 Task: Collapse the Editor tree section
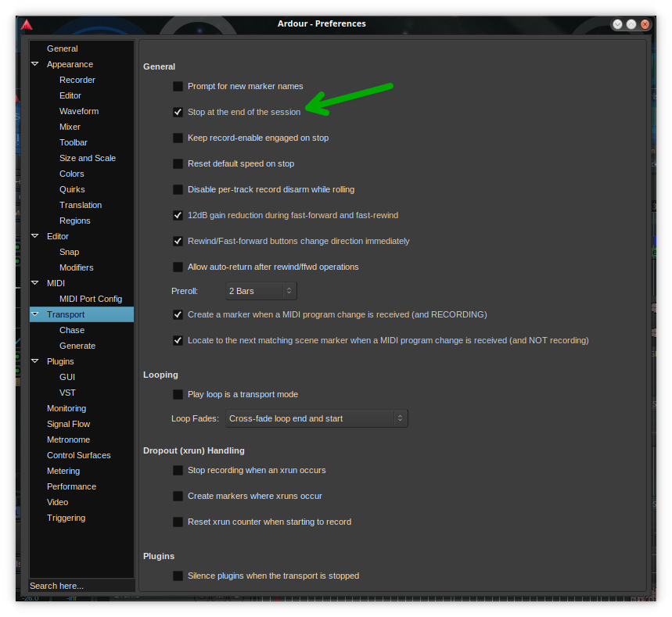pyautogui.click(x=35, y=236)
